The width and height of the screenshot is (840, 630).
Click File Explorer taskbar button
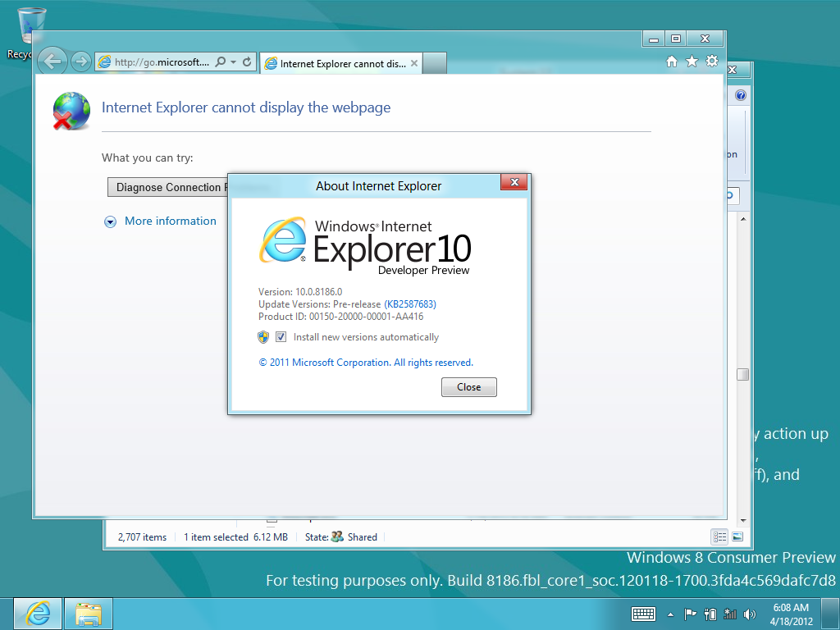coord(89,614)
